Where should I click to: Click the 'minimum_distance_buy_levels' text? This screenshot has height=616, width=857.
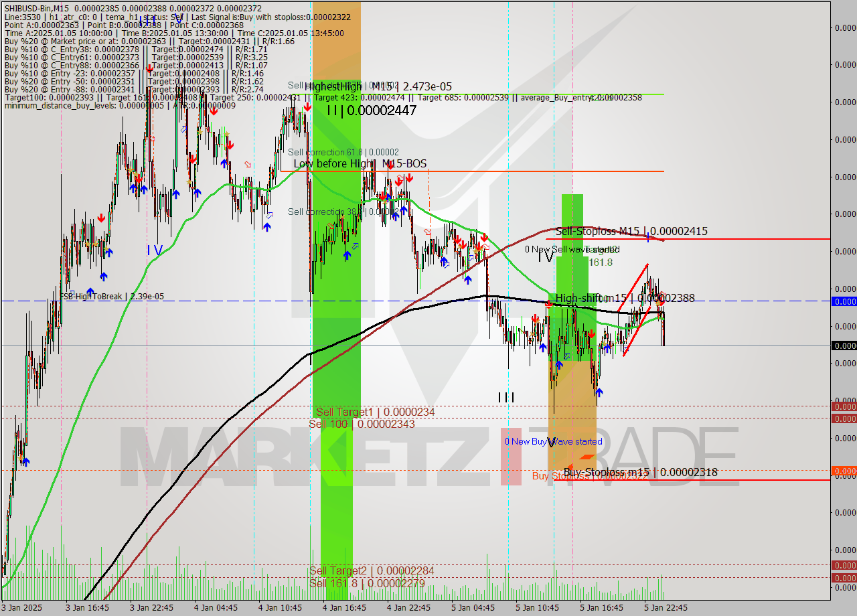(x=60, y=105)
